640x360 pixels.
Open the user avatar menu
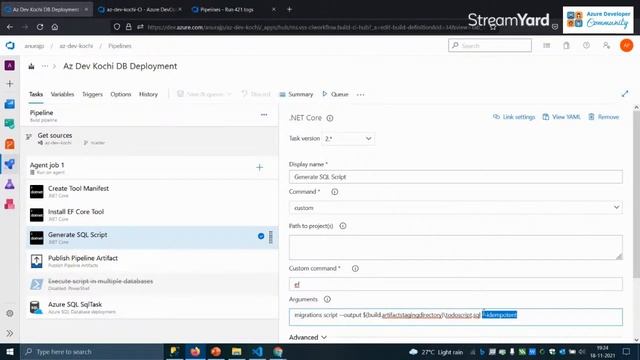click(627, 45)
